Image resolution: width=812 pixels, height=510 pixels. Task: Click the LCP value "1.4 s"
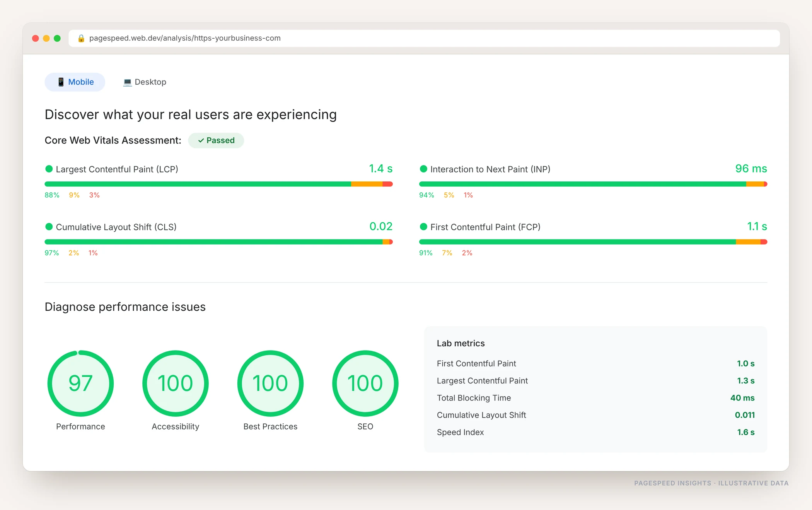coord(380,169)
